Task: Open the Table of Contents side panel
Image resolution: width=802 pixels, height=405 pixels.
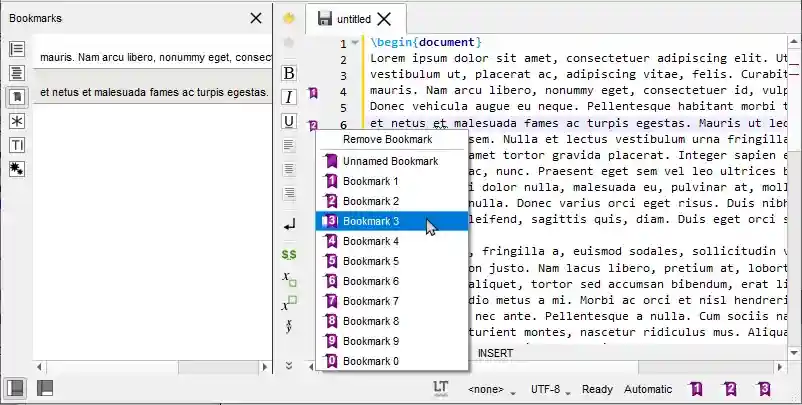Action: click(x=17, y=73)
